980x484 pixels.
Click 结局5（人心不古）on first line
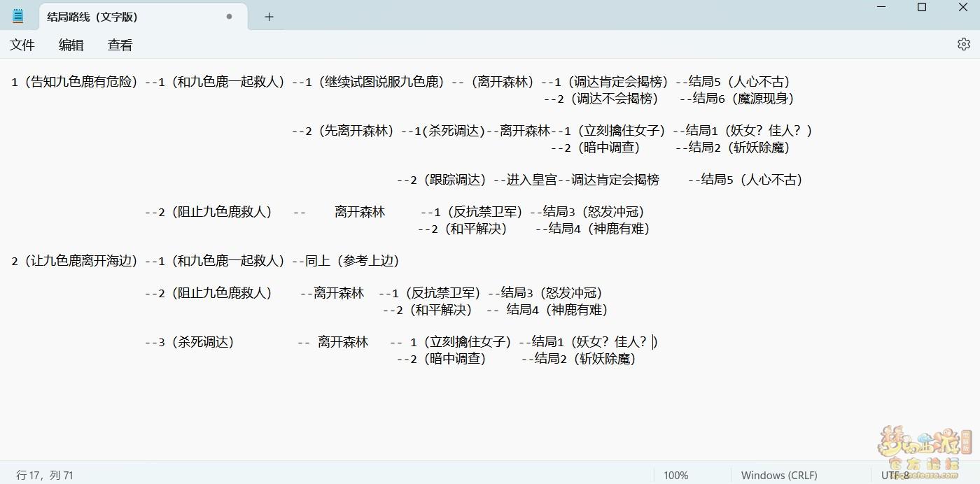click(740, 82)
